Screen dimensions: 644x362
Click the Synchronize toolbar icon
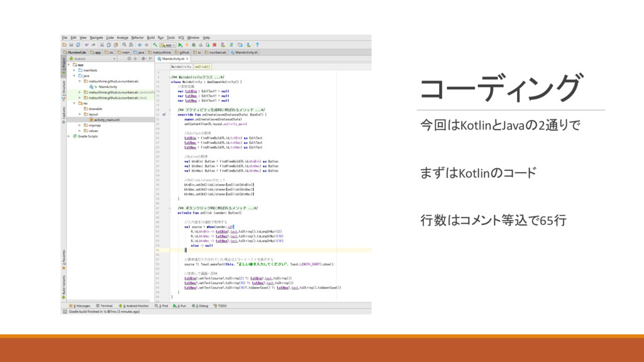point(78,45)
